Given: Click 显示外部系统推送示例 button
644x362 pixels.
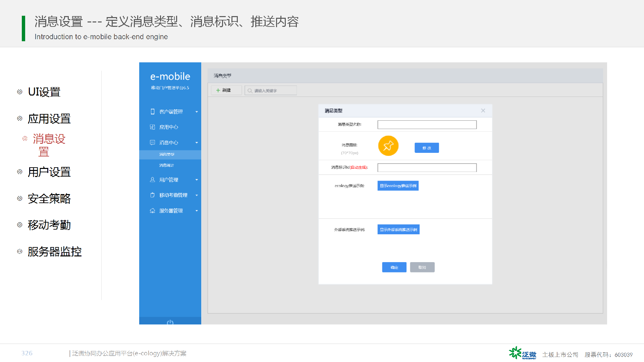Looking at the screenshot, I should tap(398, 230).
